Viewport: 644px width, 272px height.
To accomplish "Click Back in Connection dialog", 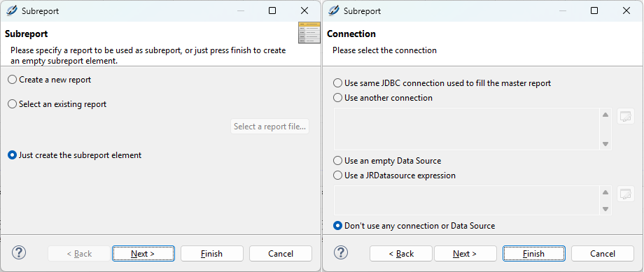I will [401, 254].
